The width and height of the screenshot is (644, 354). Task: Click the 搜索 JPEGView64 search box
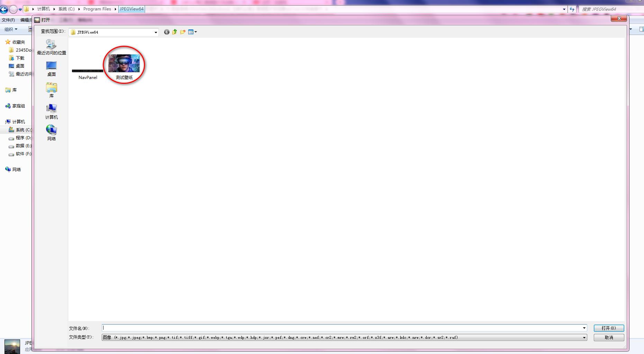[x=611, y=9]
